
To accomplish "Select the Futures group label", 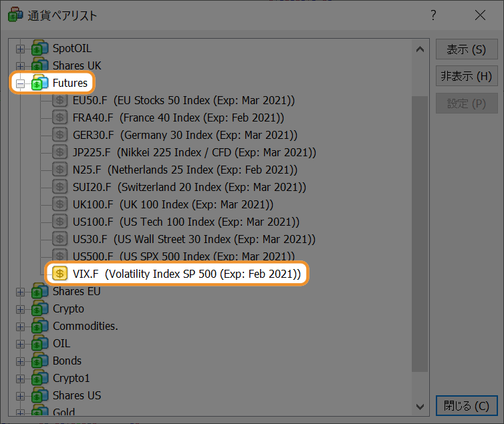I will tap(70, 83).
